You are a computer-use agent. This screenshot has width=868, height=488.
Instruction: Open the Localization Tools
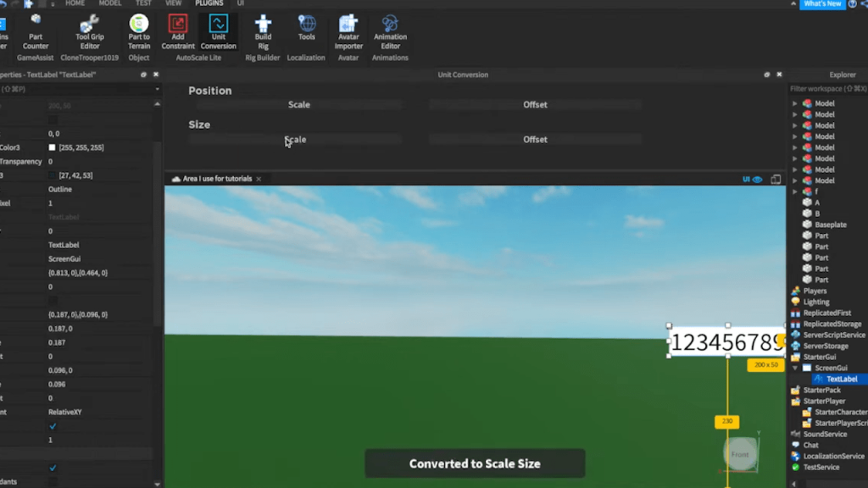click(306, 28)
